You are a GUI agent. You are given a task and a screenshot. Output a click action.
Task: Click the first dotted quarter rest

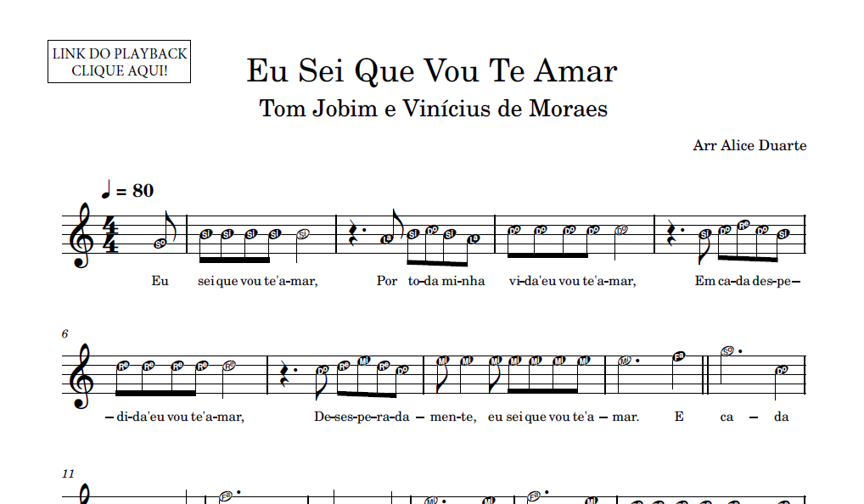pyautogui.click(x=356, y=233)
